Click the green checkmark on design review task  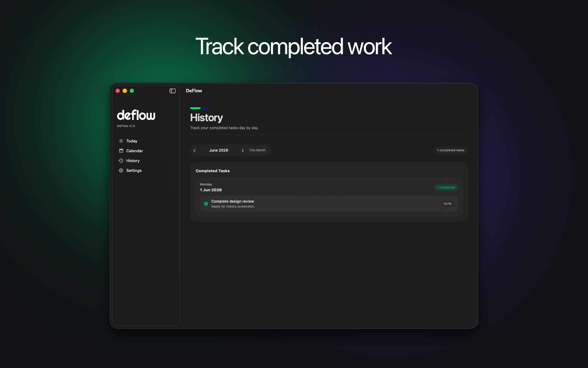(x=206, y=204)
